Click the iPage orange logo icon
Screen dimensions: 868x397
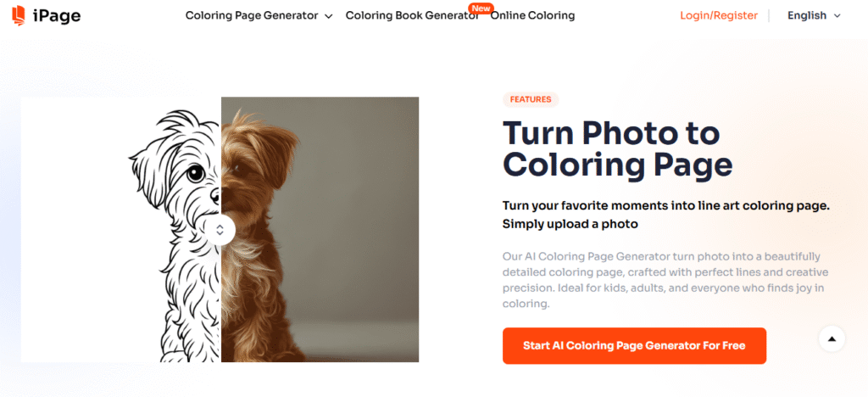pos(19,15)
